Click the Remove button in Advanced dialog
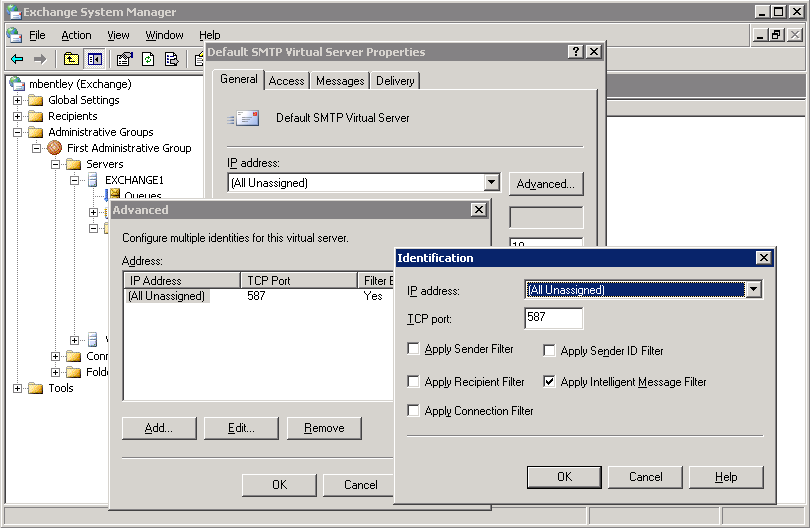This screenshot has width=810, height=528. pos(324,428)
